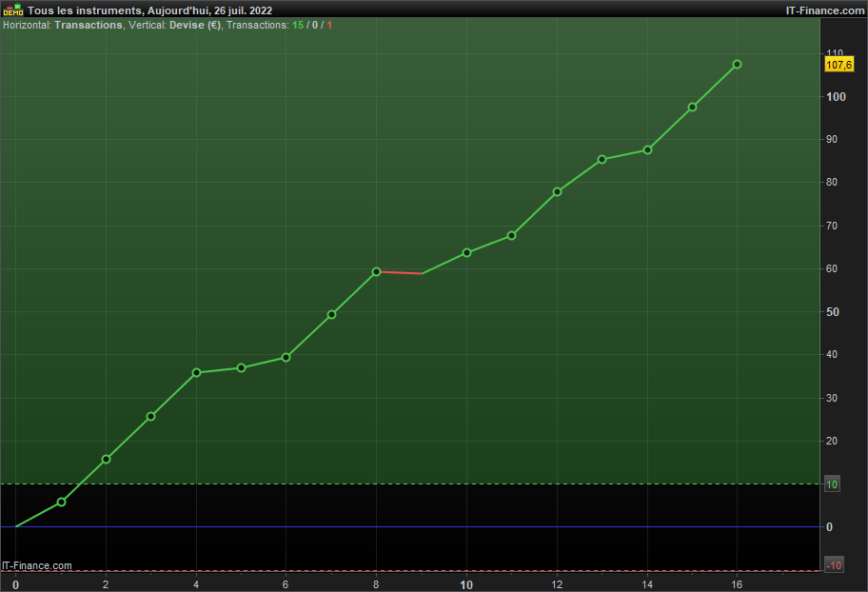Screen dimensions: 868x592
Task: Select the data point at transaction 1
Action: click(x=62, y=502)
